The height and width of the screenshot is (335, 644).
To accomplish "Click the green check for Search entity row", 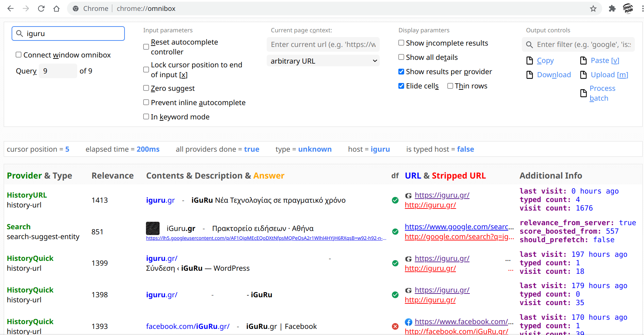I will point(395,232).
